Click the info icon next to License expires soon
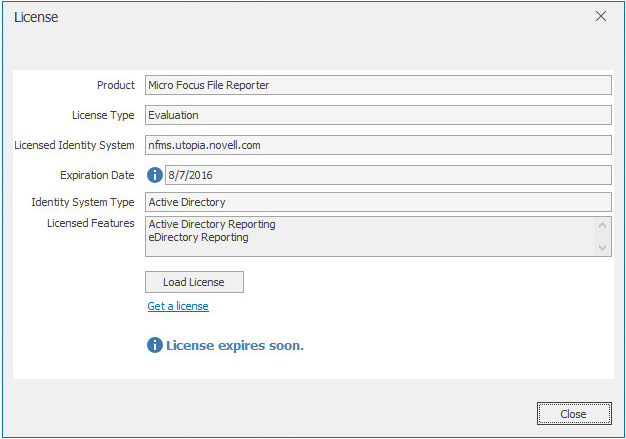The width and height of the screenshot is (626, 439). (x=155, y=345)
